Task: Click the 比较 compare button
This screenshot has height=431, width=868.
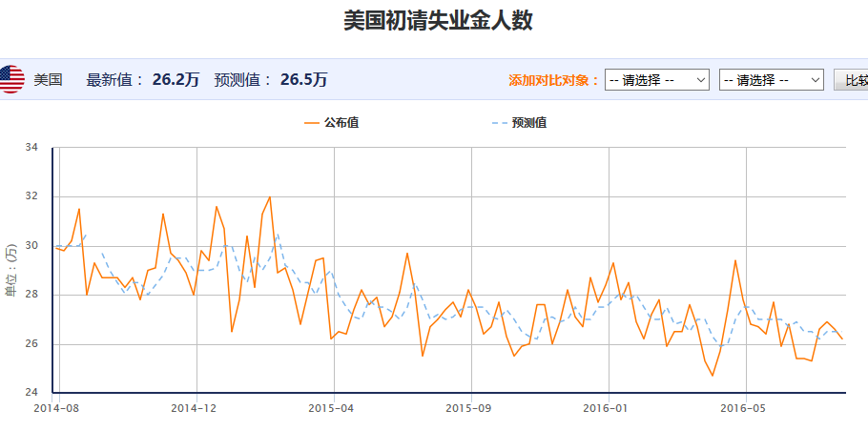Action: point(852,80)
